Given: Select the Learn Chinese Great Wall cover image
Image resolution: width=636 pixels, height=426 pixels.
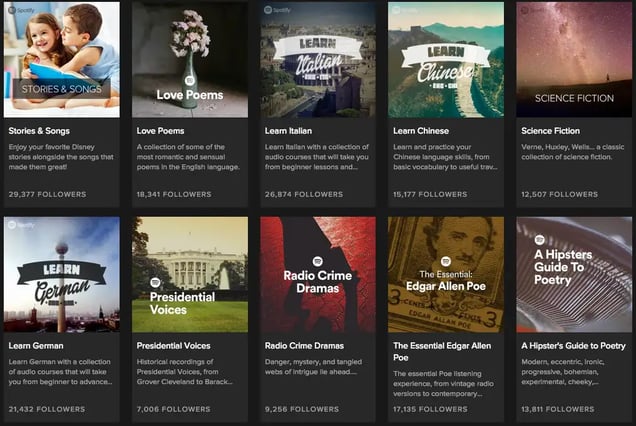Looking at the screenshot, I should pos(445,59).
